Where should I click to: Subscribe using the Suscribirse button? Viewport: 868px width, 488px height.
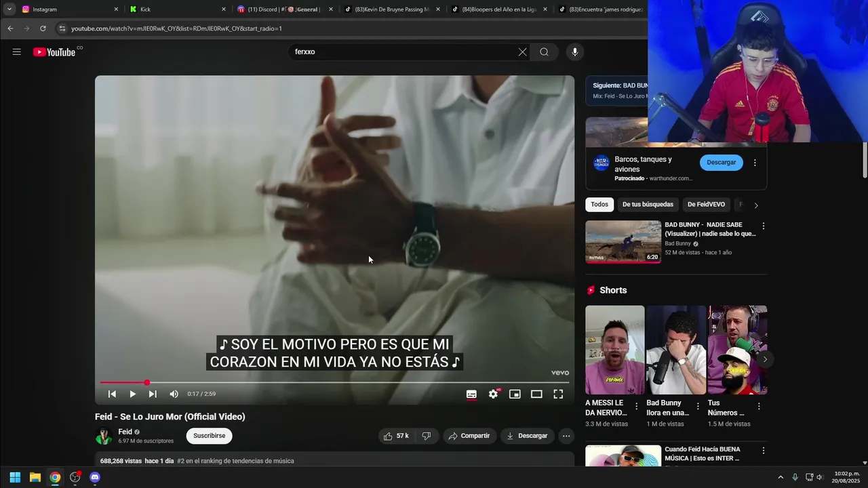click(209, 436)
